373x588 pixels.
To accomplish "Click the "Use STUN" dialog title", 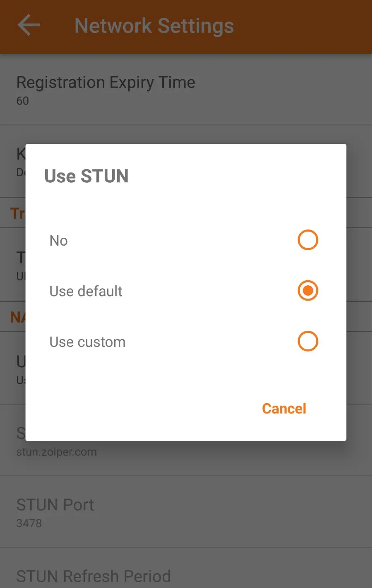I will click(x=87, y=176).
